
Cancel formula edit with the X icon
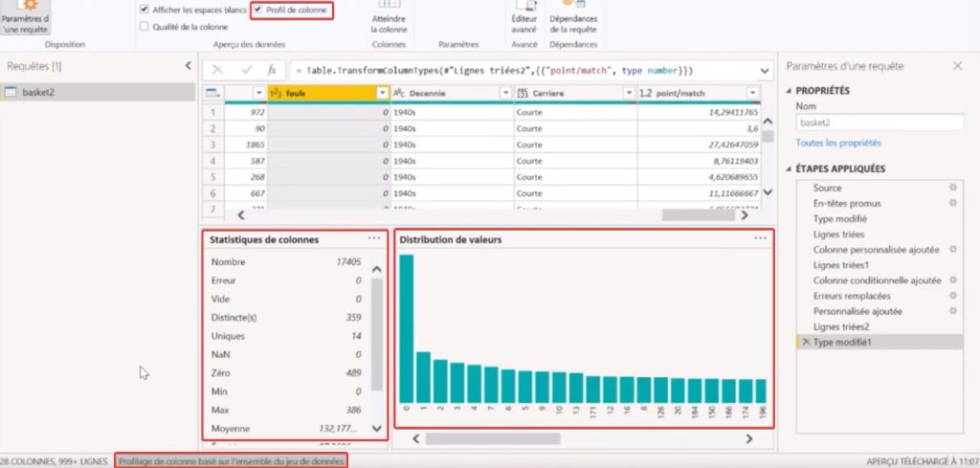pos(217,70)
